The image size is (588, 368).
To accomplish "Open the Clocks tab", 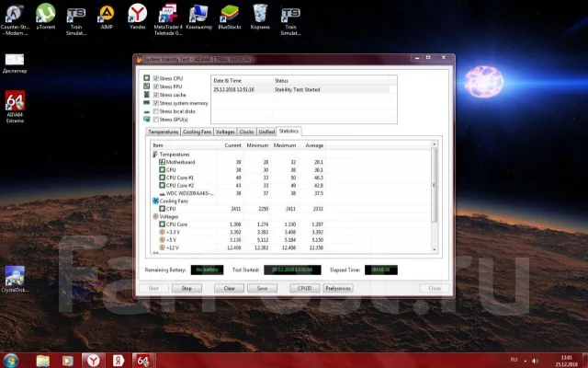I will (x=246, y=132).
